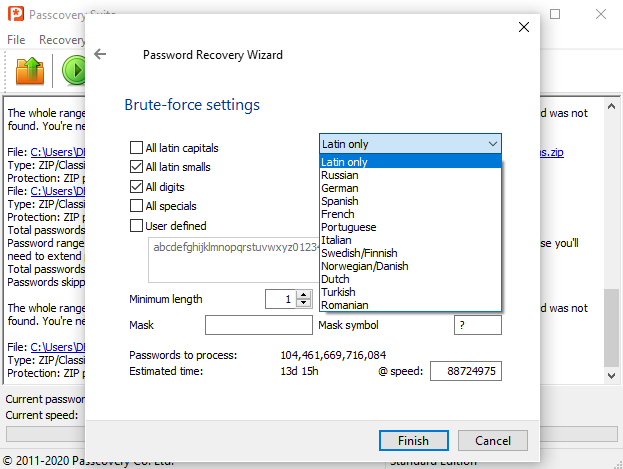Click the Passcovery app logo icon

click(16, 14)
